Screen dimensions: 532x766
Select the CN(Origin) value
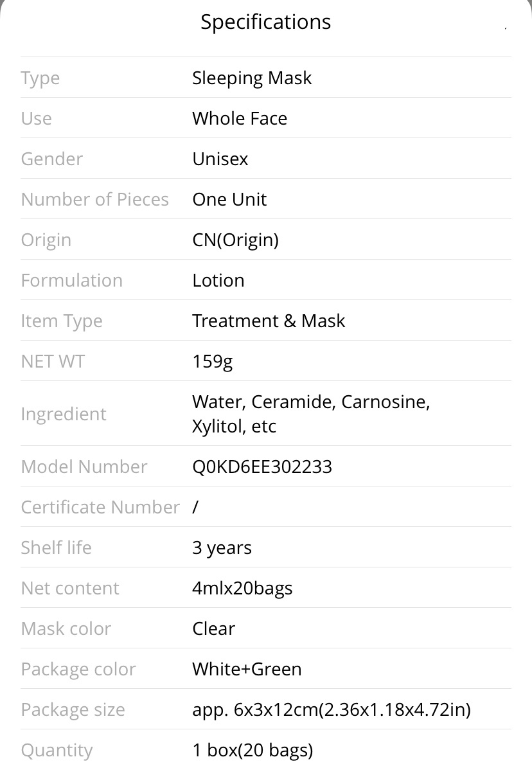coord(235,240)
